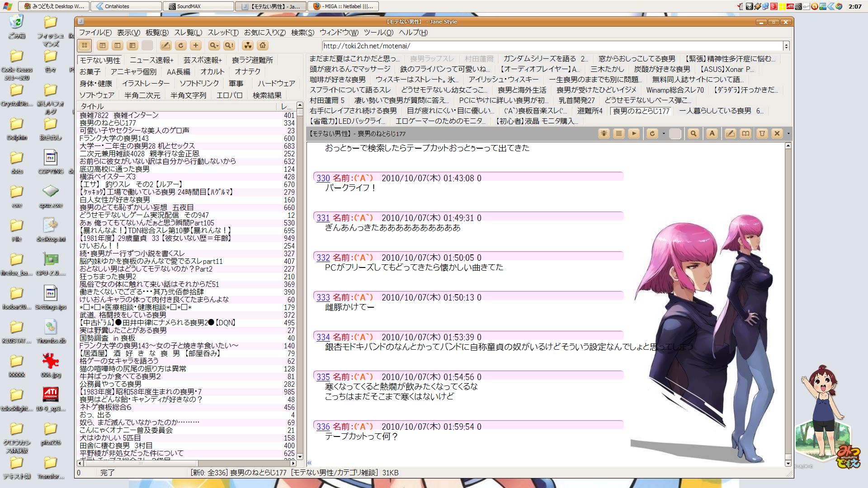868x488 pixels.
Task: Click the home icon in main toolbar
Action: click(x=262, y=45)
